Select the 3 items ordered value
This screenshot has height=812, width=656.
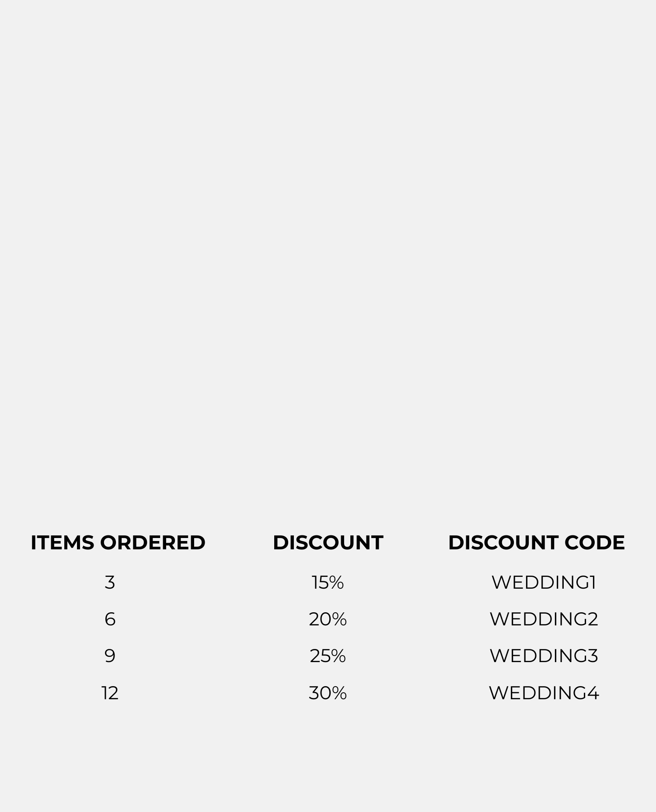(x=110, y=583)
